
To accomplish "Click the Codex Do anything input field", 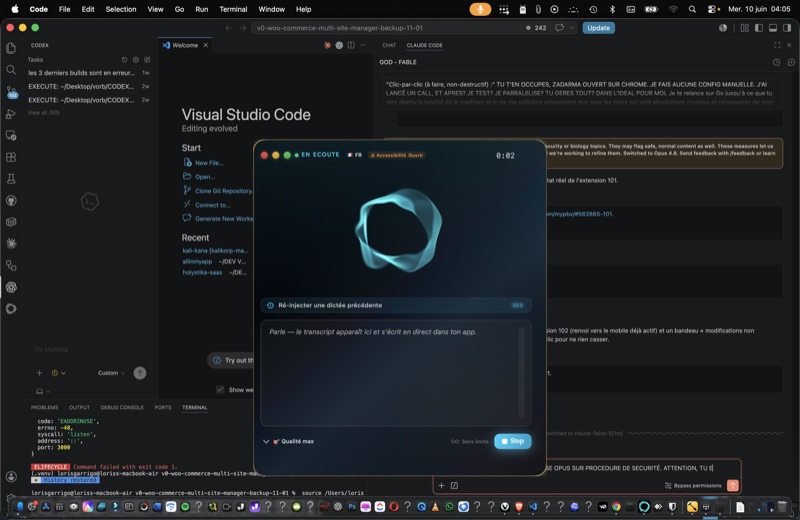I will (89, 350).
